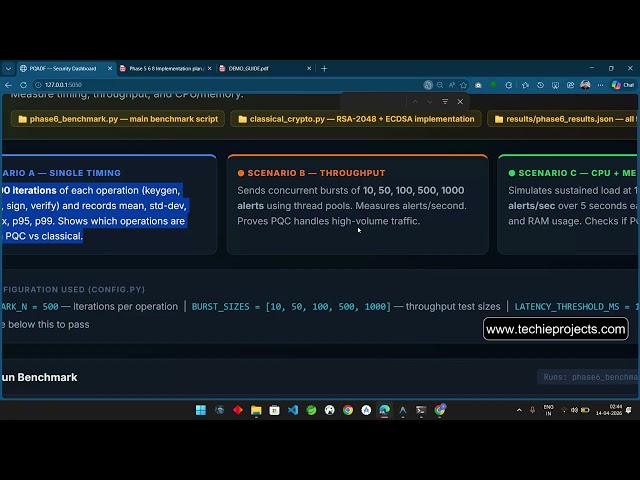Open volume control in system tray
This screenshot has width=640, height=480.
574,410
